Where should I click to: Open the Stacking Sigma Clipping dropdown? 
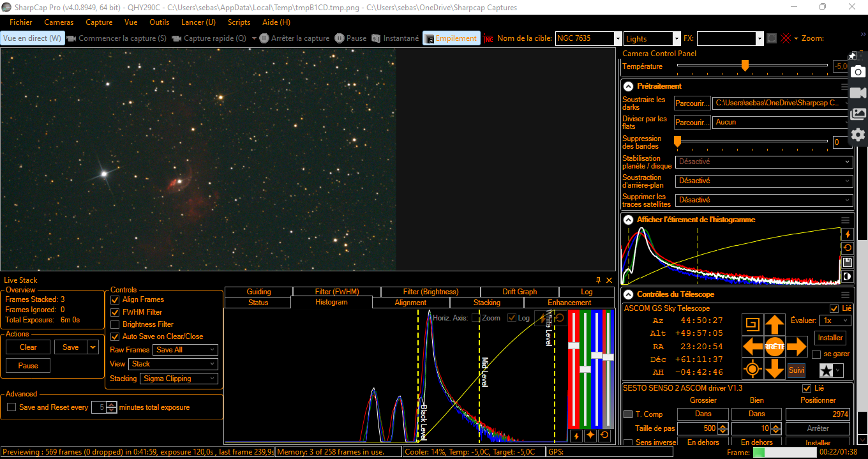point(179,379)
